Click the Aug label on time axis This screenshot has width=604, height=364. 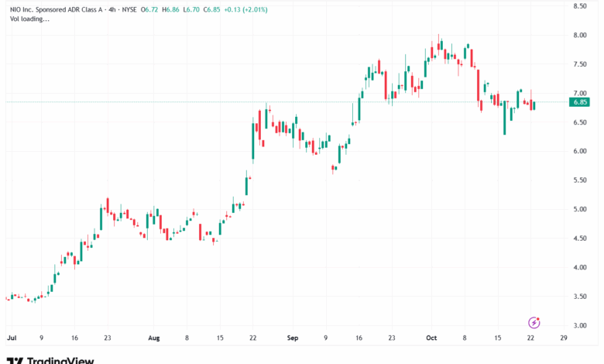pos(153,338)
